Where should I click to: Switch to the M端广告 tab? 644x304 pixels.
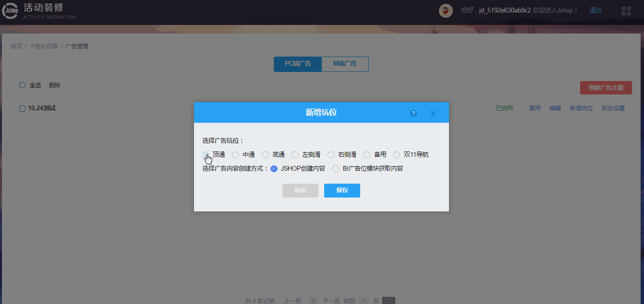coord(345,64)
